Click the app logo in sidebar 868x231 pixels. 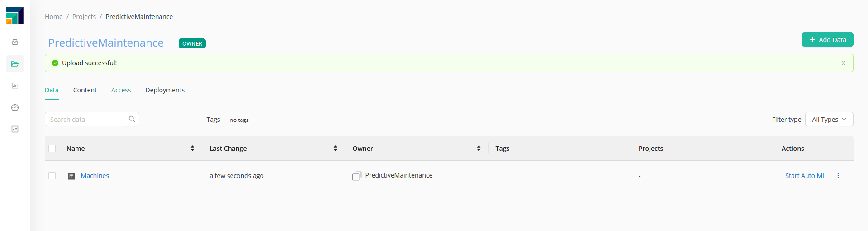coord(15,15)
